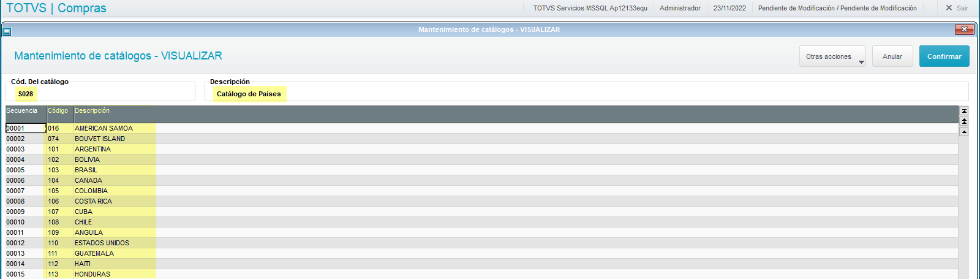Choose the ESTADOS UNIDOS row
This screenshot has height=279, width=980.
point(102,243)
